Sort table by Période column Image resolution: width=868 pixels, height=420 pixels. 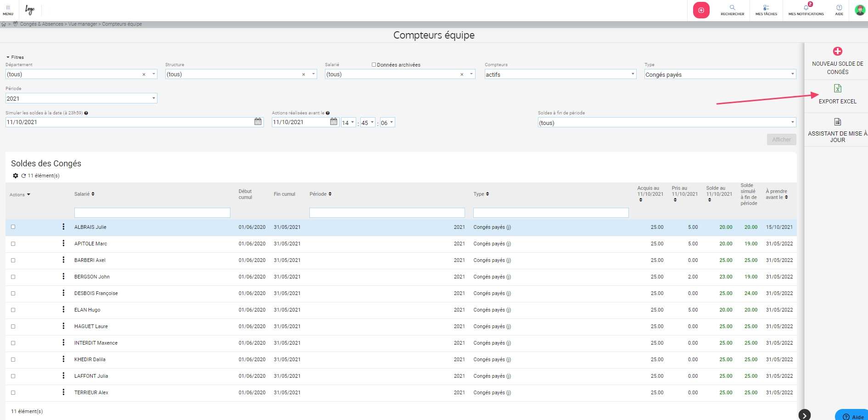[320, 194]
